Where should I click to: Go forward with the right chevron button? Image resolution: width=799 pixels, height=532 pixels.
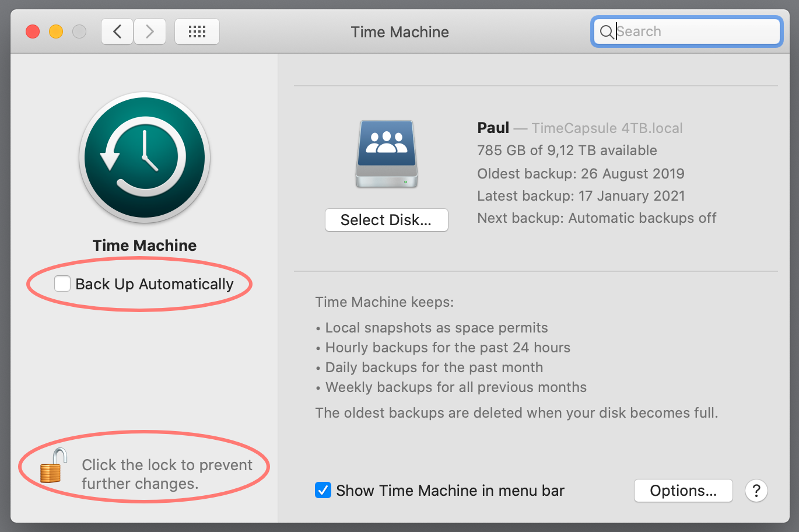click(150, 32)
